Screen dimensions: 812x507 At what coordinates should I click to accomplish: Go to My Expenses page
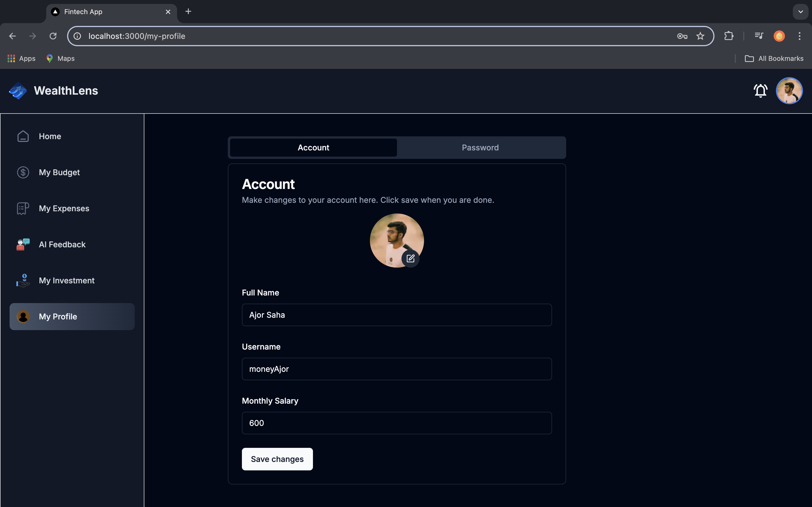[64, 208]
